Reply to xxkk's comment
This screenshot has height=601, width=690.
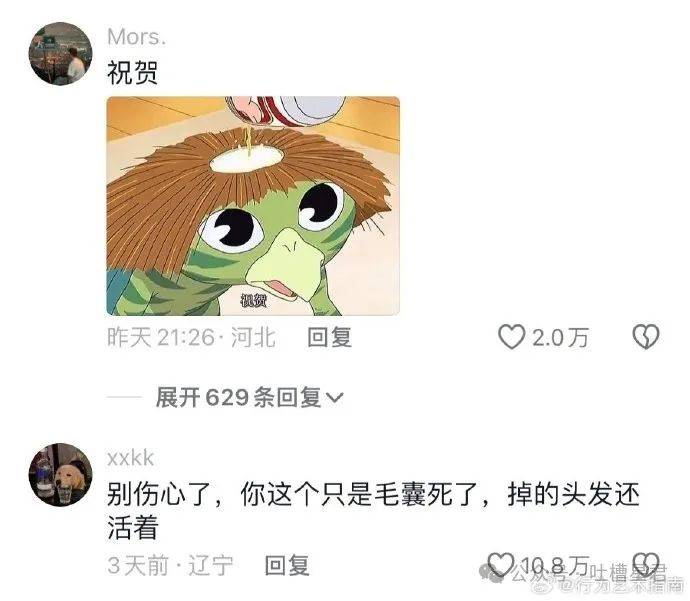(287, 565)
